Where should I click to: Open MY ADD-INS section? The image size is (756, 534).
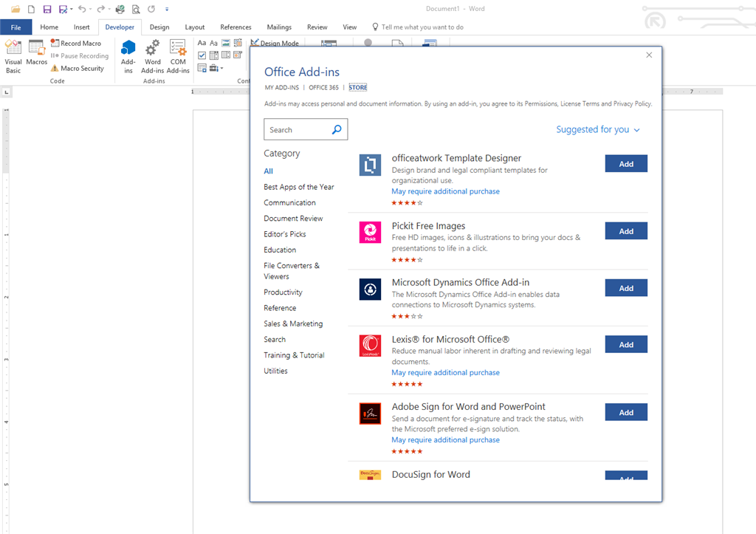tap(281, 87)
